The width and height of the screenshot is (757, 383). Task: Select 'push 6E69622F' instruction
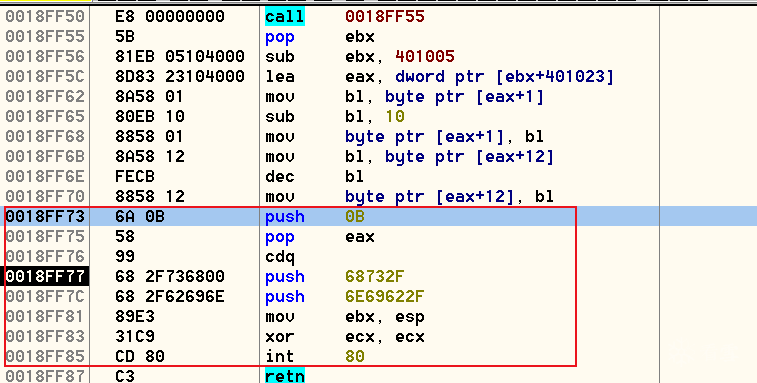(x=345, y=297)
